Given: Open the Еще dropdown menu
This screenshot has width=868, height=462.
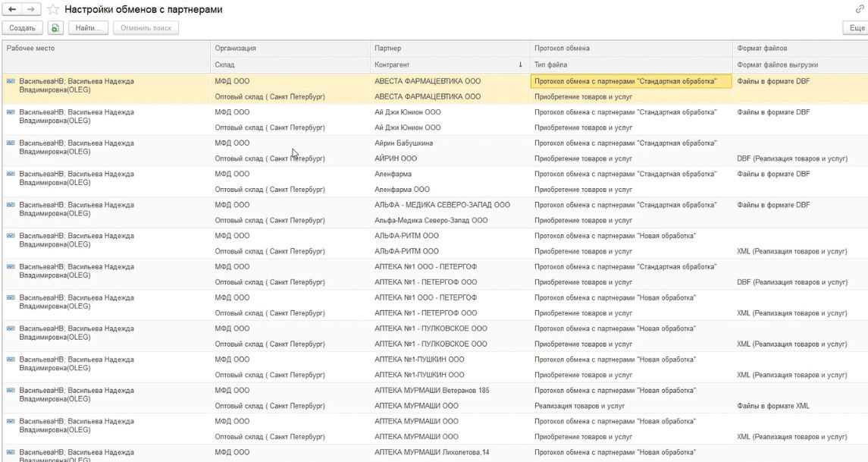Looking at the screenshot, I should [x=856, y=28].
